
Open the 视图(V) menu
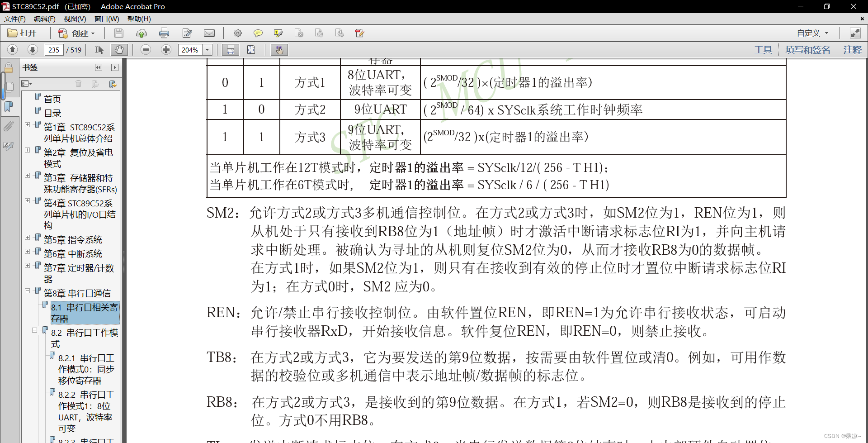pyautogui.click(x=75, y=19)
